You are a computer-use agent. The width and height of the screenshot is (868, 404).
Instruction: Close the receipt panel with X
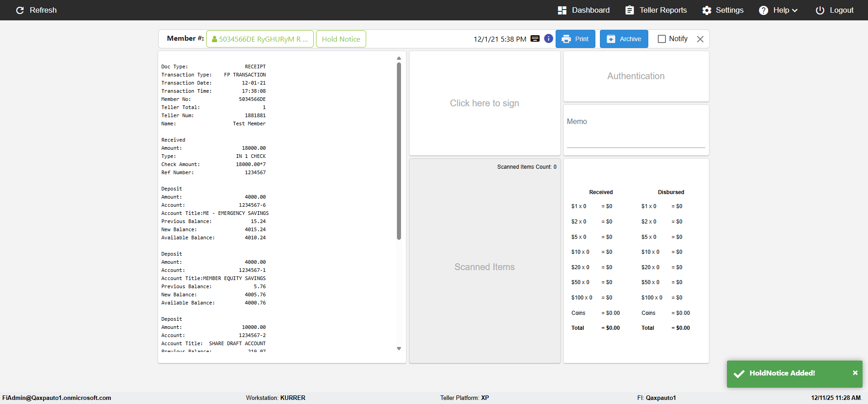click(x=700, y=39)
